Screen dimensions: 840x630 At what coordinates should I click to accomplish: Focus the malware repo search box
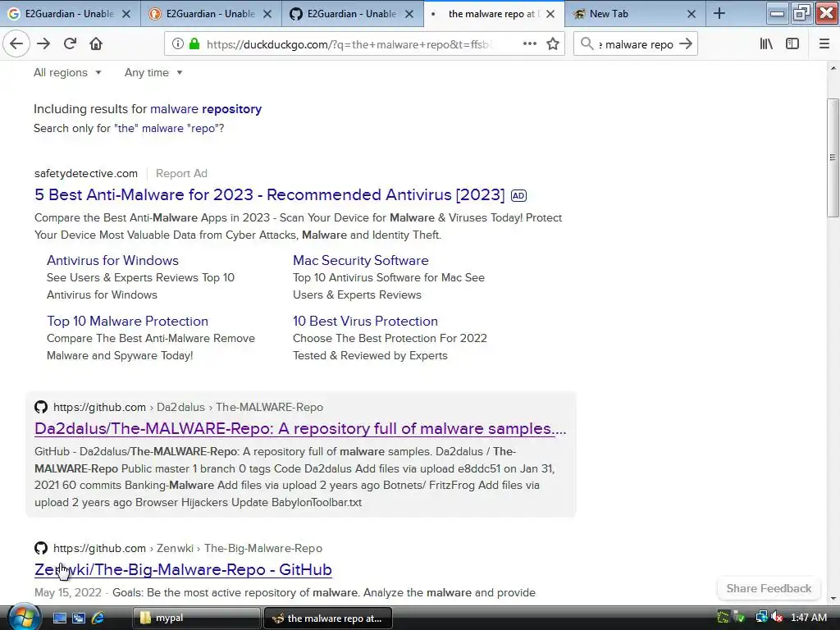tap(636, 44)
